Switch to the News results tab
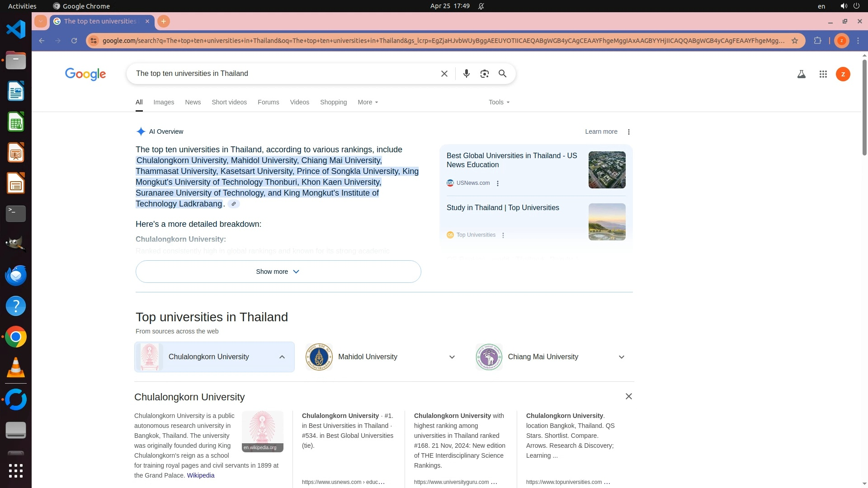This screenshot has width=868, height=488. [193, 102]
